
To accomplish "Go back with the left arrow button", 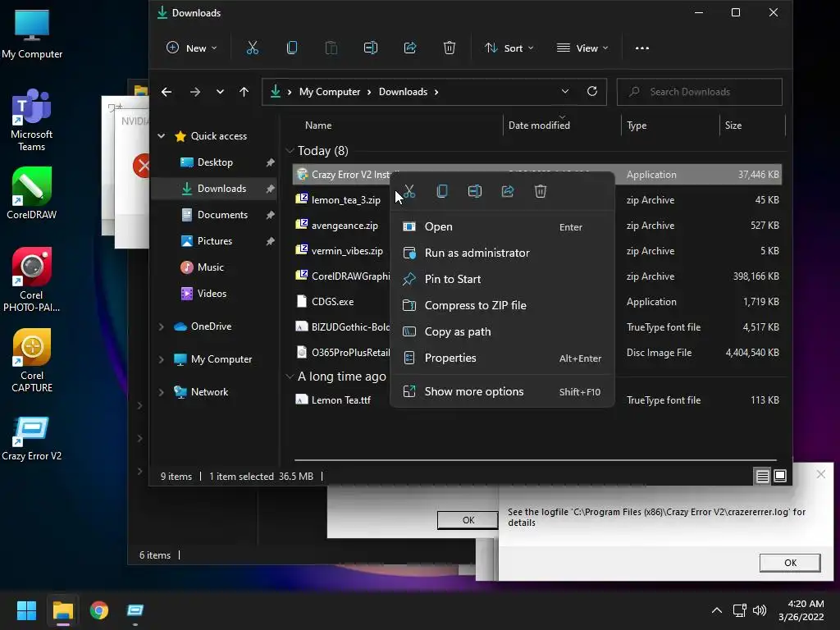I will click(167, 92).
